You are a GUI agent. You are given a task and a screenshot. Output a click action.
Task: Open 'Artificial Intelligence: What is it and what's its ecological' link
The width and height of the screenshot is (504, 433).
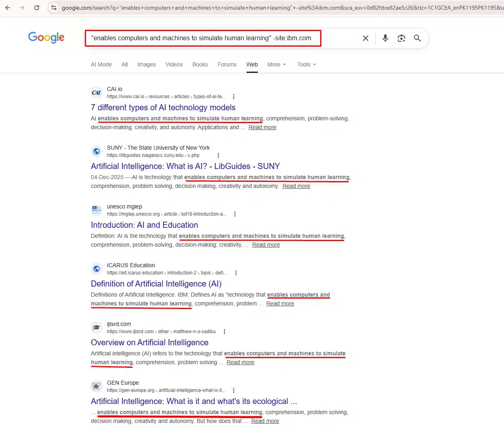pos(194,401)
